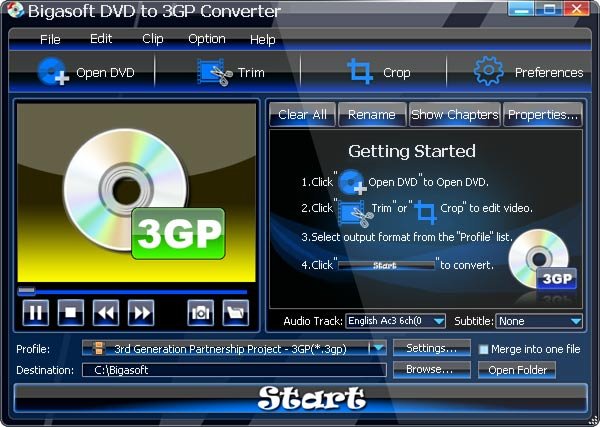The width and height of the screenshot is (600, 427).
Task: Click the DVD 3GP preview thumbnail
Action: coord(137,193)
